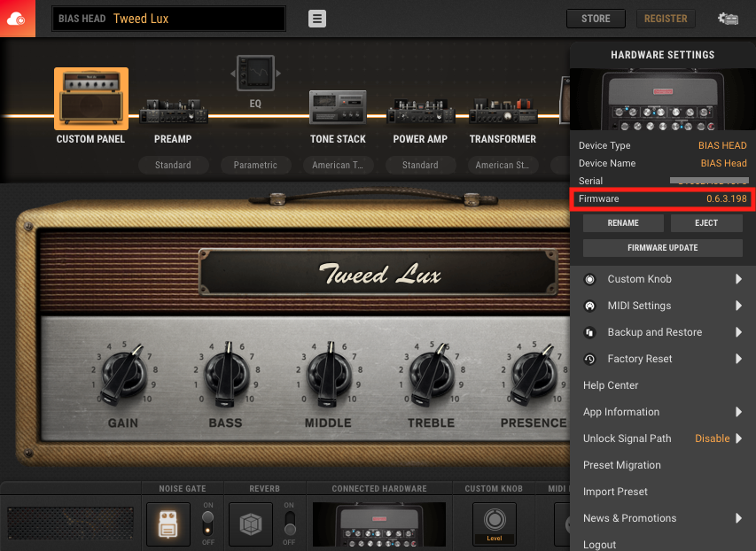This screenshot has width=756, height=551.
Task: Open the EQ block in the signal chain
Action: point(255,73)
